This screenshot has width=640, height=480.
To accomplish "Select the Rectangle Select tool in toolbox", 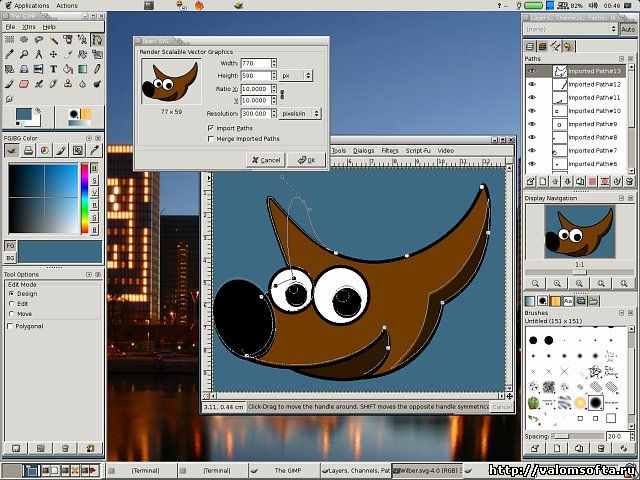I will tap(9, 40).
